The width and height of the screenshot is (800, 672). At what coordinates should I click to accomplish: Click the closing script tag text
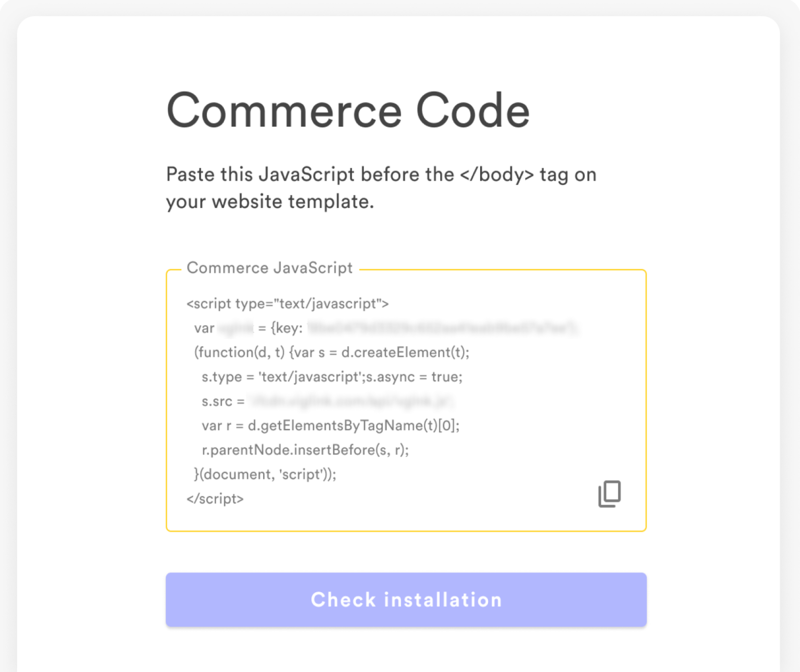pos(215,499)
